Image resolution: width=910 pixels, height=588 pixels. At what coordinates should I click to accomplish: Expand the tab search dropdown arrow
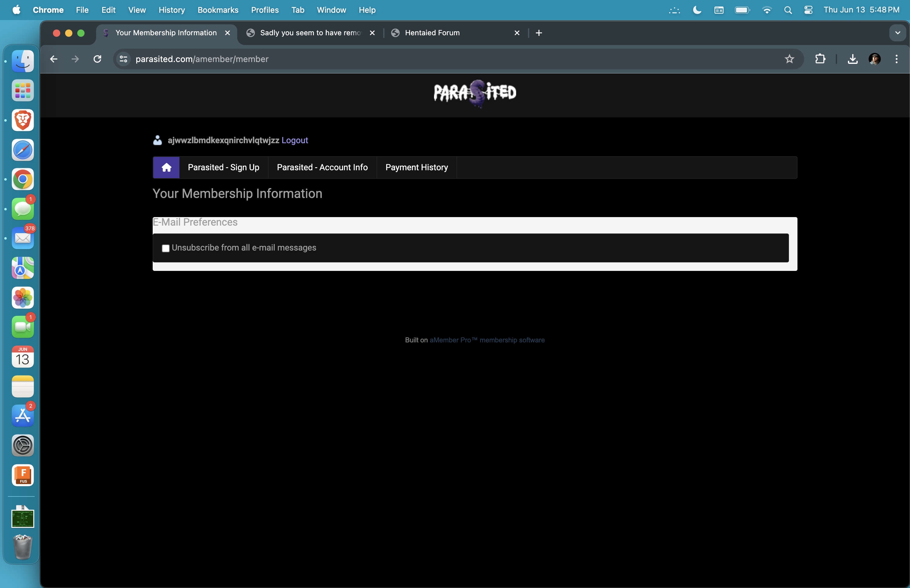898,33
